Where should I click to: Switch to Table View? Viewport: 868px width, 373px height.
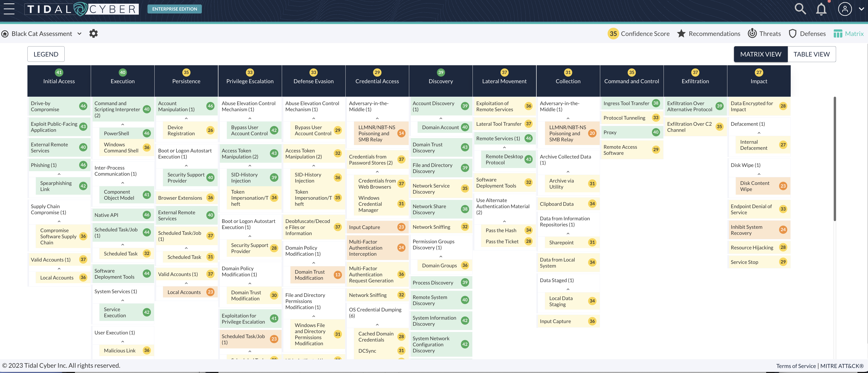point(811,54)
